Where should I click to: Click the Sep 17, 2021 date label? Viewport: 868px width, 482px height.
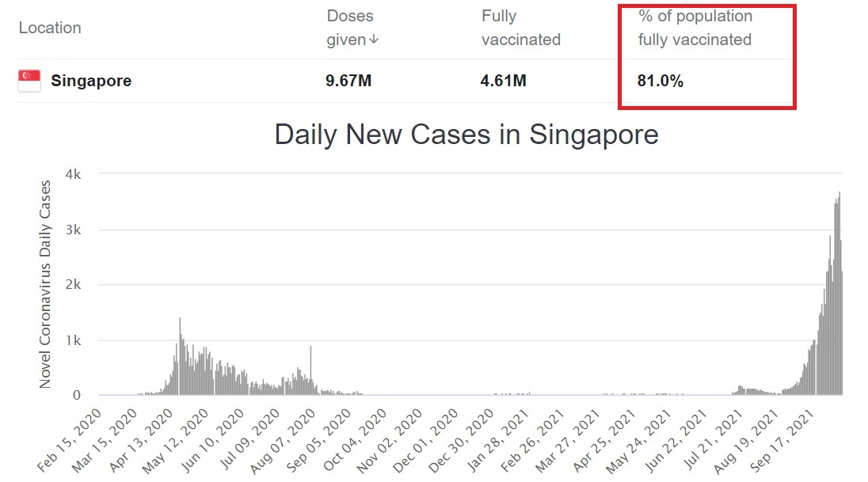[x=782, y=440]
